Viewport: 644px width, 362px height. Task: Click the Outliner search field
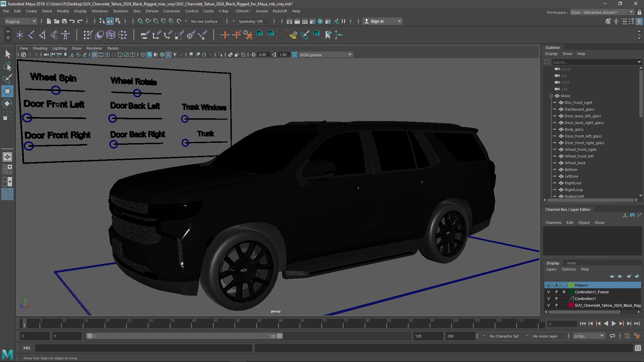(x=594, y=62)
